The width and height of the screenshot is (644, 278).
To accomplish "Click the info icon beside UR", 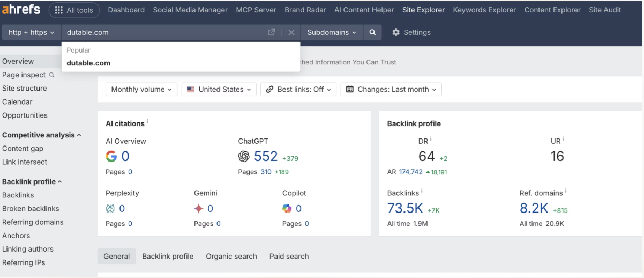I will pos(563,139).
